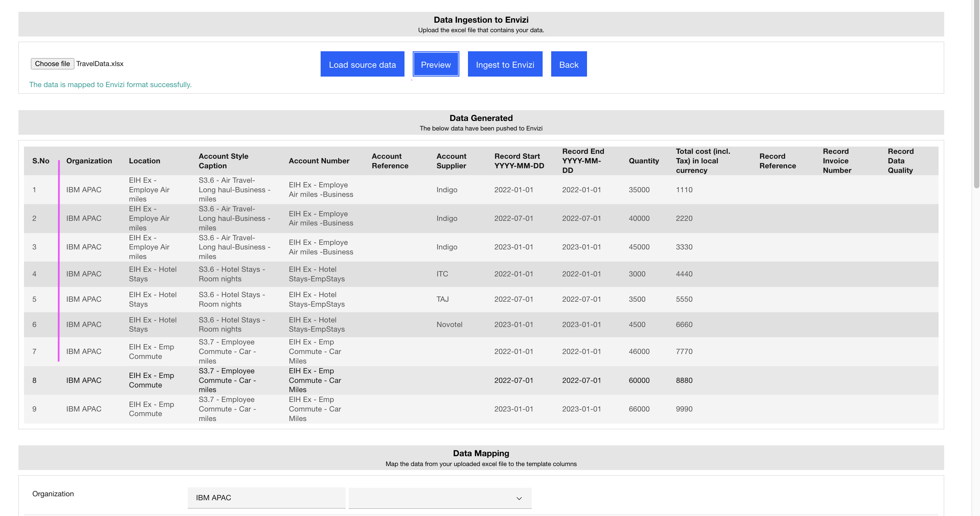
Task: Click the Account Style Caption header
Action: pyautogui.click(x=223, y=161)
